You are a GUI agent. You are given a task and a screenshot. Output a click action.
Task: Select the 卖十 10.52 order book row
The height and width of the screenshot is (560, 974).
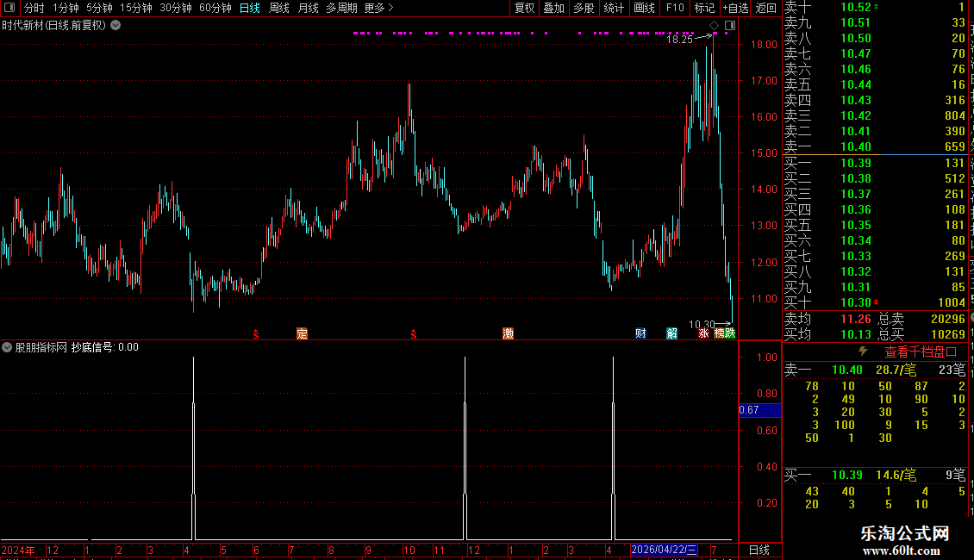click(875, 8)
